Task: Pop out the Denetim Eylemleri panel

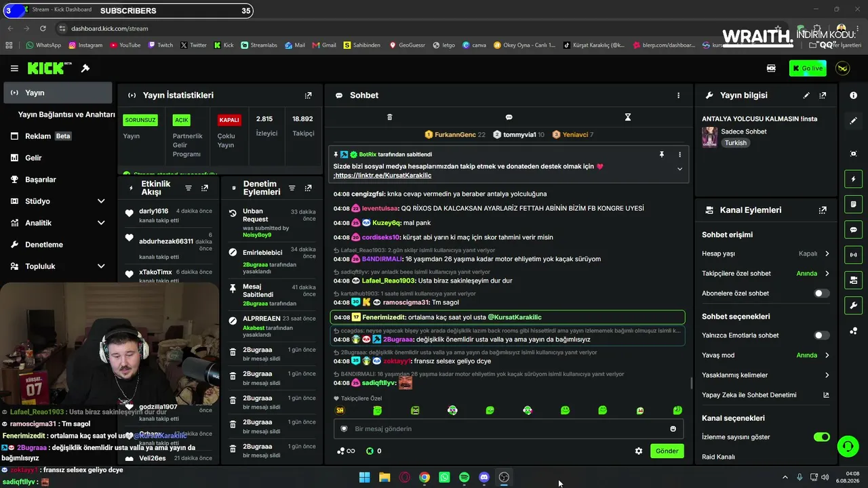Action: coord(309,188)
